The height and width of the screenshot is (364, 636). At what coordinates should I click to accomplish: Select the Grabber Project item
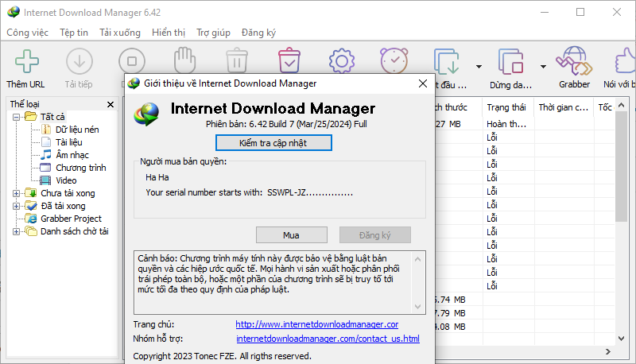click(71, 219)
